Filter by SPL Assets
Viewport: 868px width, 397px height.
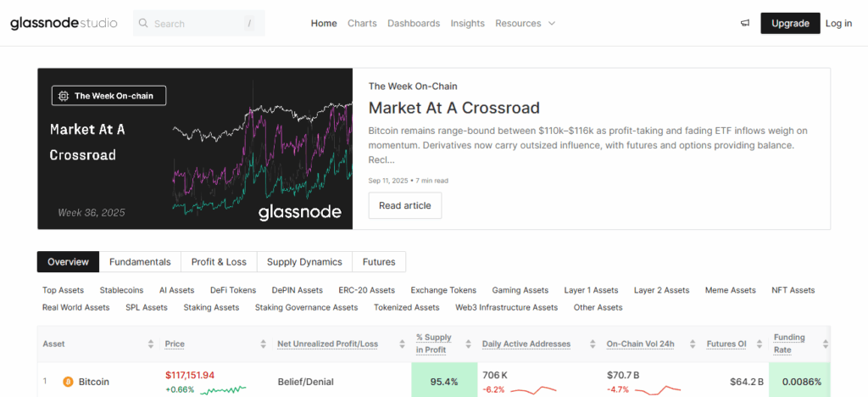click(146, 307)
